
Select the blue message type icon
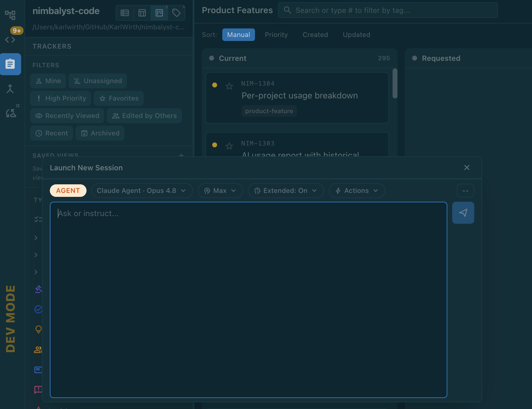pyautogui.click(x=38, y=370)
